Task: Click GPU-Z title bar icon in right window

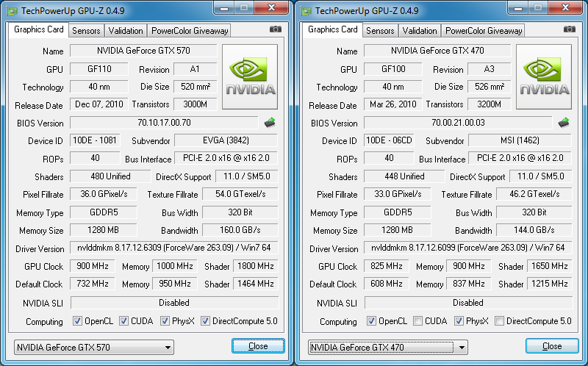Action: 306,10
